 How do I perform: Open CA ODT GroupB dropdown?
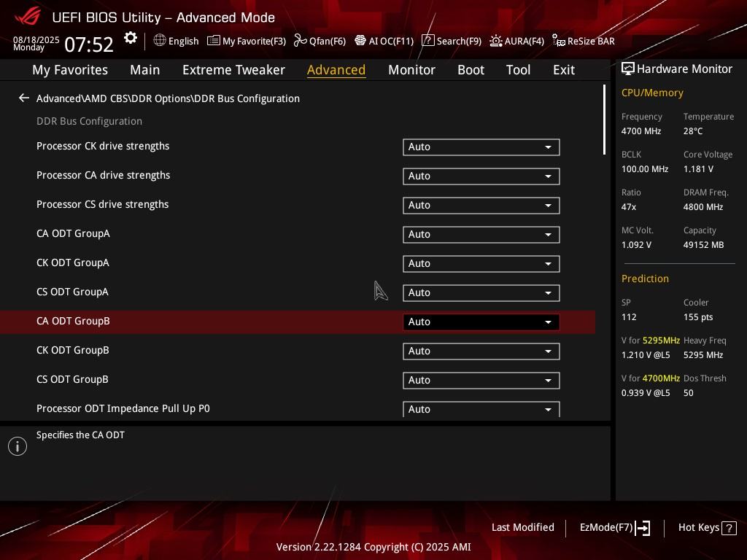(481, 322)
